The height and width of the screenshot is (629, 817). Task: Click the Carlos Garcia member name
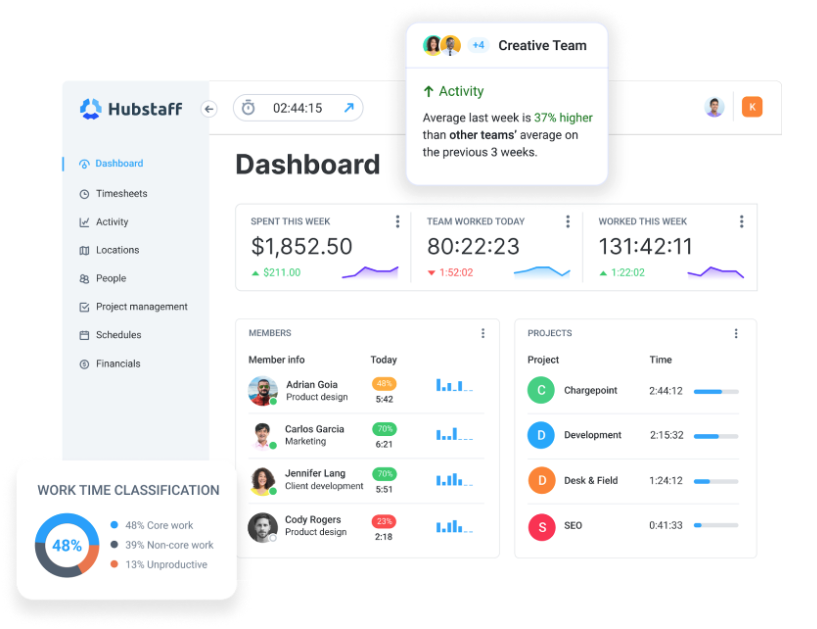click(314, 429)
